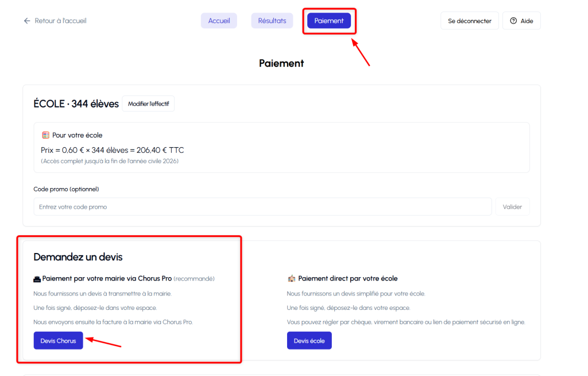The image size is (588, 376).
Task: Click the Demandez un devis heading
Action: point(78,257)
